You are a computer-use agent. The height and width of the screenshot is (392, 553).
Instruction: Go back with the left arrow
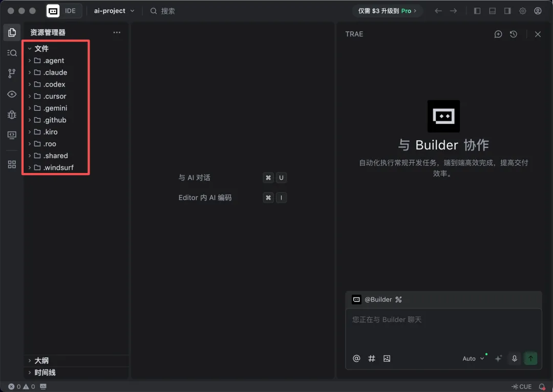tap(438, 11)
